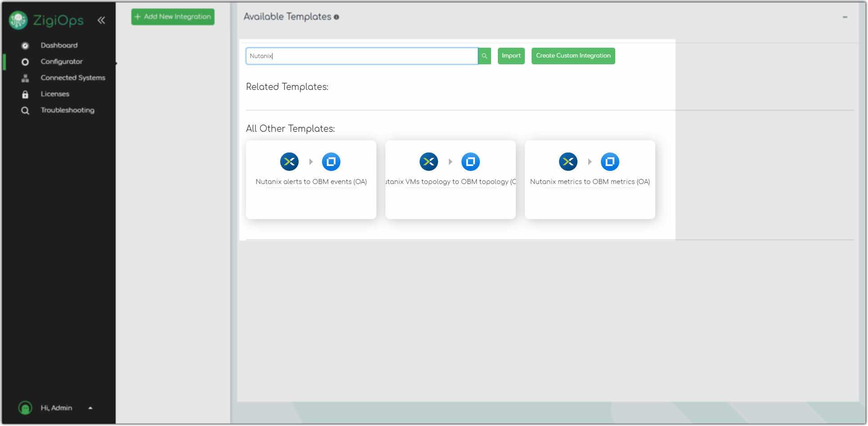
Task: Click Create Custom Integration button
Action: [573, 56]
